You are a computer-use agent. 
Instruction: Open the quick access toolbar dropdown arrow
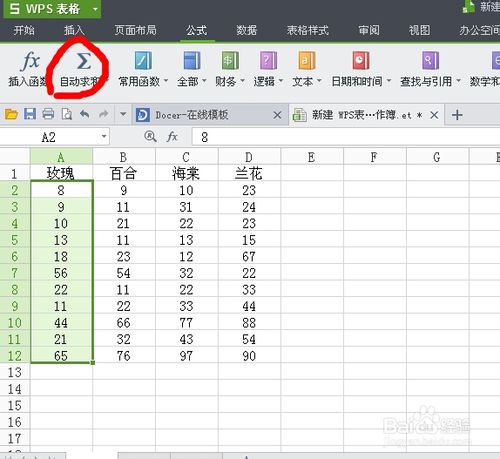tap(123, 114)
